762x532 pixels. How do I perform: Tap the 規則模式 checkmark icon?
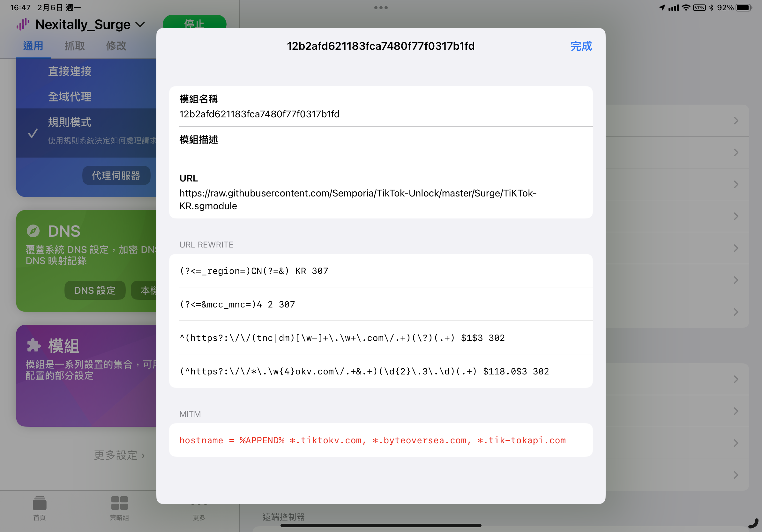(33, 133)
